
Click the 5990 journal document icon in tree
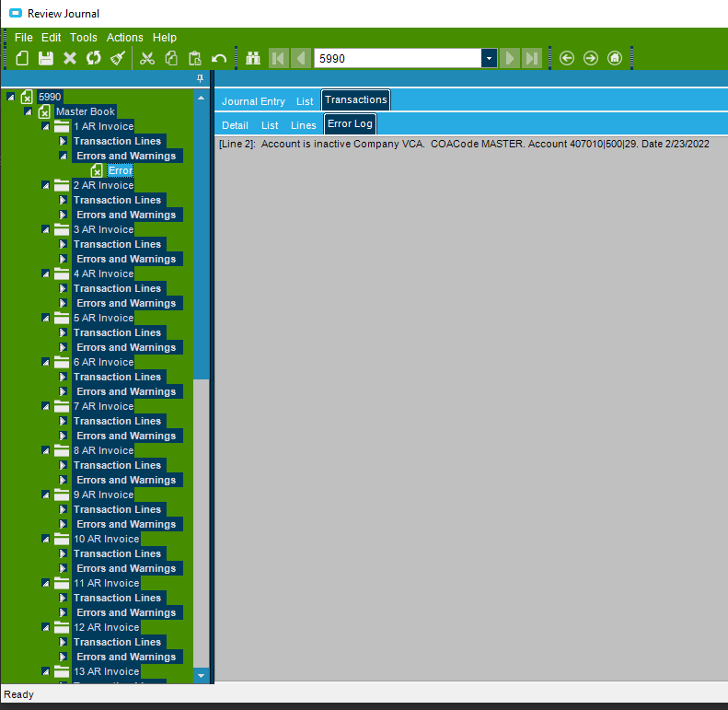pyautogui.click(x=27, y=97)
